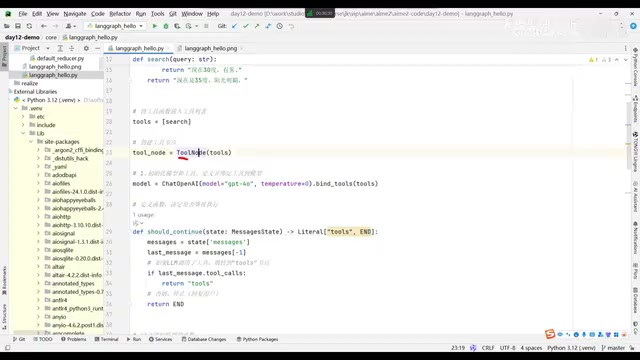The height and width of the screenshot is (360, 640).
Task: Switch to langgraph_hello.png editor tab
Action: click(210, 48)
